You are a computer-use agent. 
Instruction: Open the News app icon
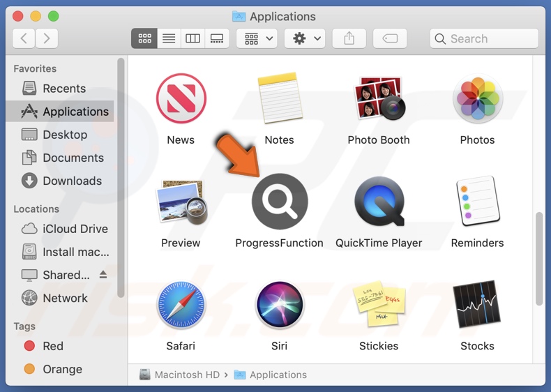pyautogui.click(x=181, y=98)
